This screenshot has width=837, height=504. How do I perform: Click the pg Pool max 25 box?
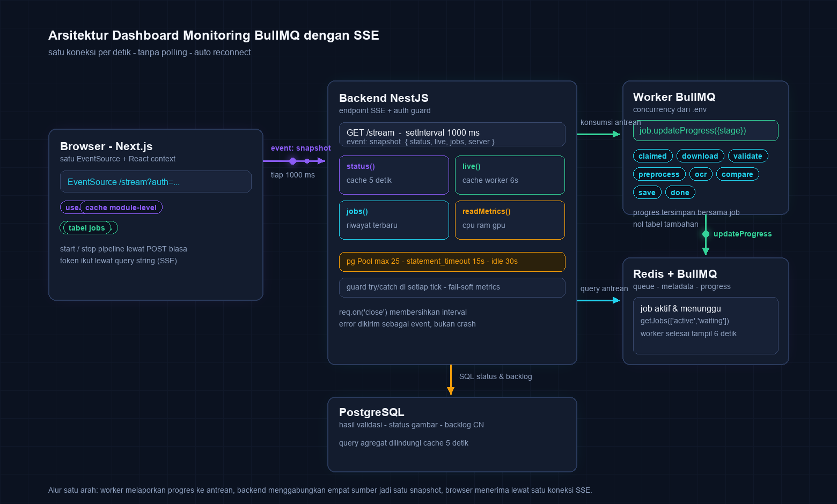[452, 262]
